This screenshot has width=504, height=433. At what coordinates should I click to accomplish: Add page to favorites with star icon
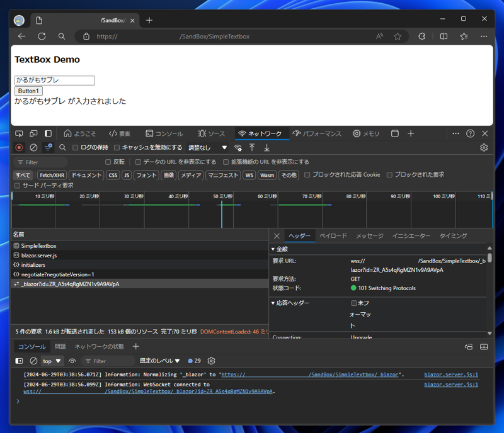[x=398, y=37]
